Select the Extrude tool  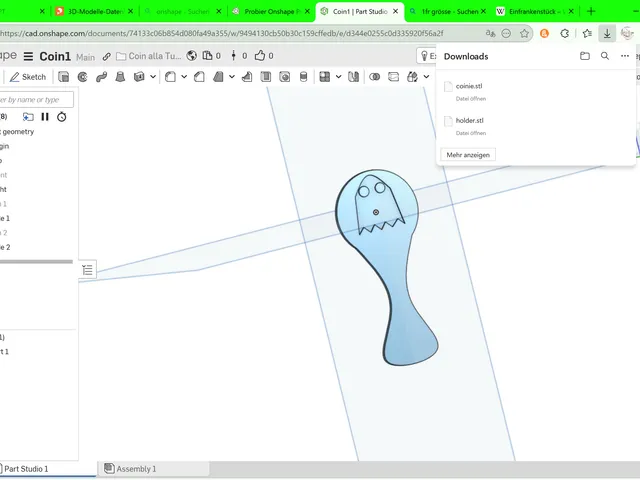point(64,77)
